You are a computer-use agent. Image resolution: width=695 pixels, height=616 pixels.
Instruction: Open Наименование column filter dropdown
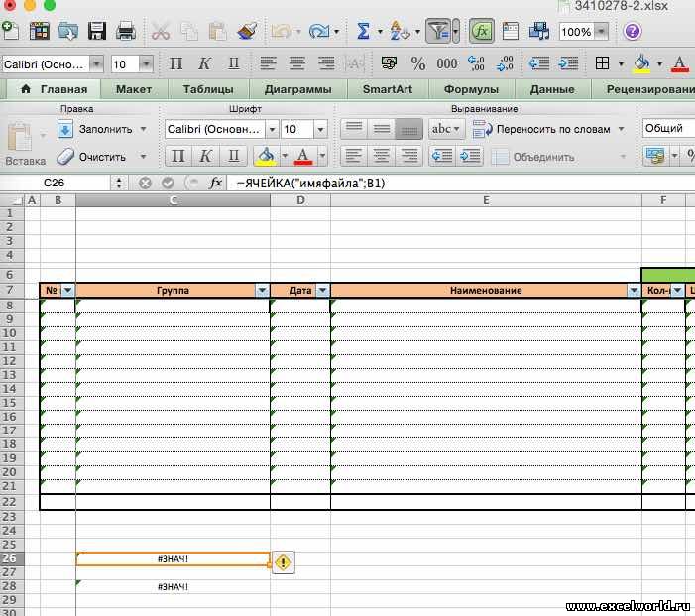pyautogui.click(x=634, y=290)
